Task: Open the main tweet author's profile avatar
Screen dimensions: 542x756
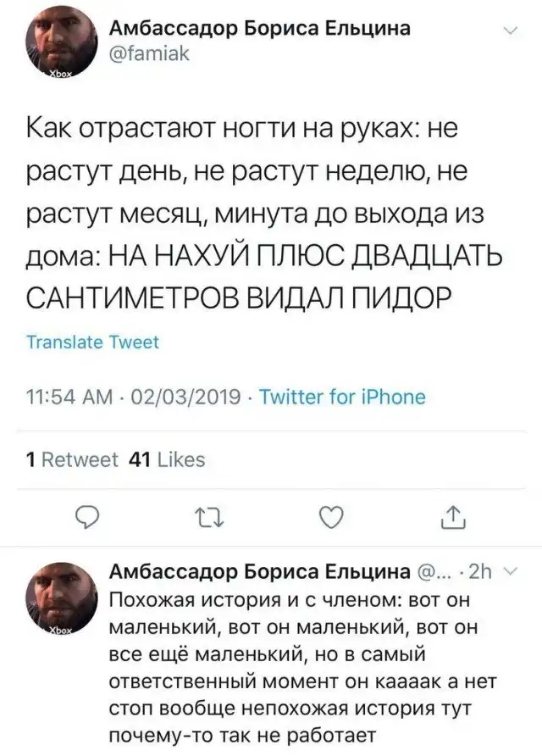Action: [57, 53]
